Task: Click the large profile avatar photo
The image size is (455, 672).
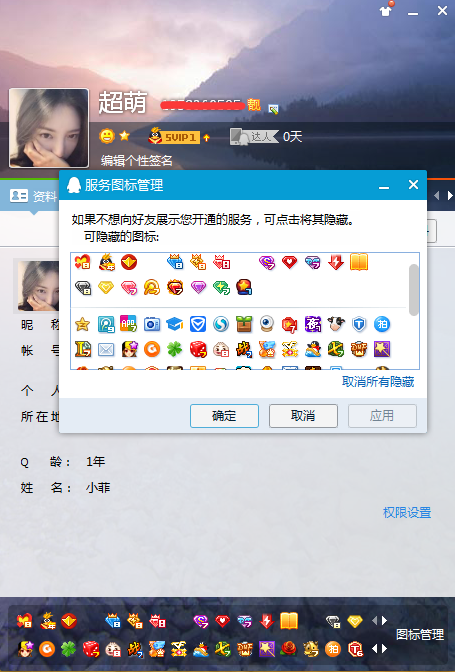Action: point(49,128)
